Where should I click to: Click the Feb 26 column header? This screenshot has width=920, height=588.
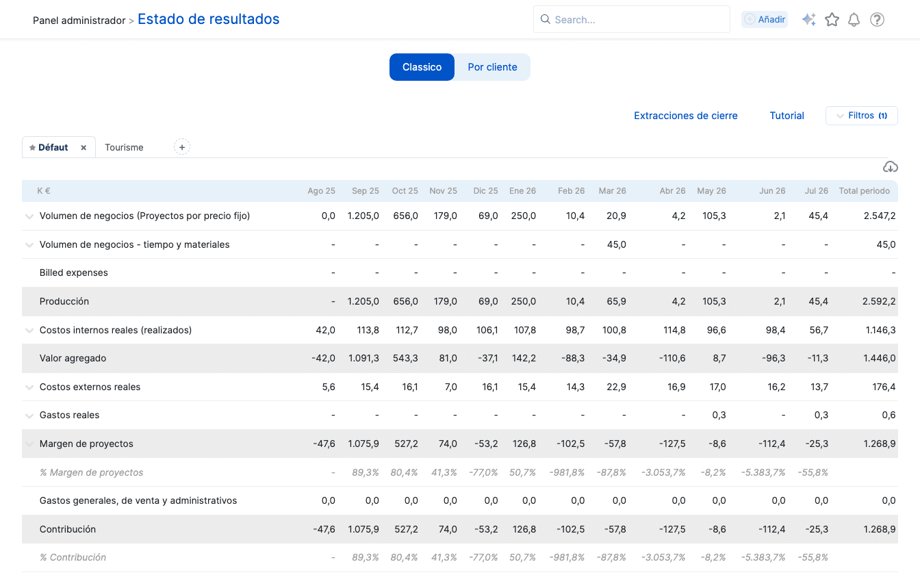(571, 191)
